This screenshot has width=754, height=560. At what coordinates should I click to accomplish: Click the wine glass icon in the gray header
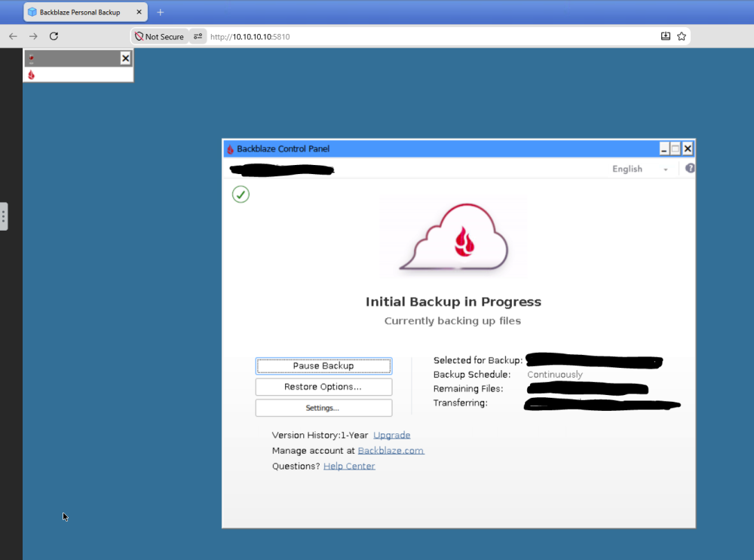[x=31, y=59]
